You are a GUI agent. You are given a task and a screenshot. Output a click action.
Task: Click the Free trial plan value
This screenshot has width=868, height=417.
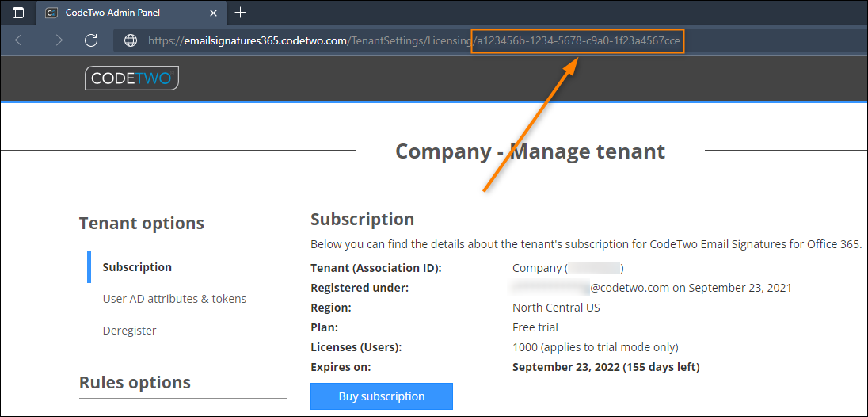point(535,327)
